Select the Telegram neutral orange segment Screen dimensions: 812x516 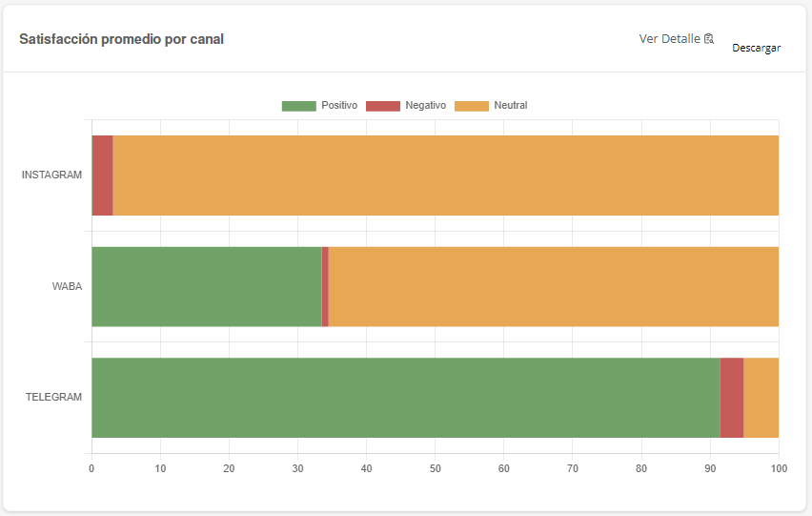pyautogui.click(x=761, y=398)
